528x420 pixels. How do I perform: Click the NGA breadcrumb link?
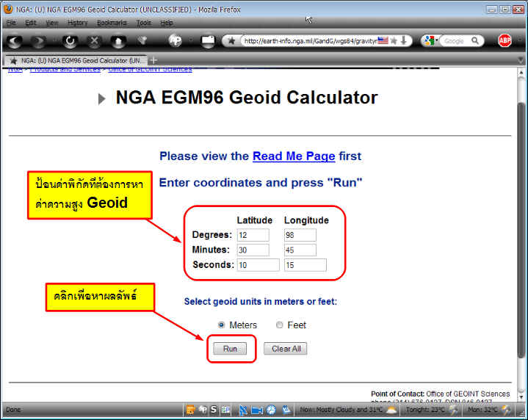[15, 69]
